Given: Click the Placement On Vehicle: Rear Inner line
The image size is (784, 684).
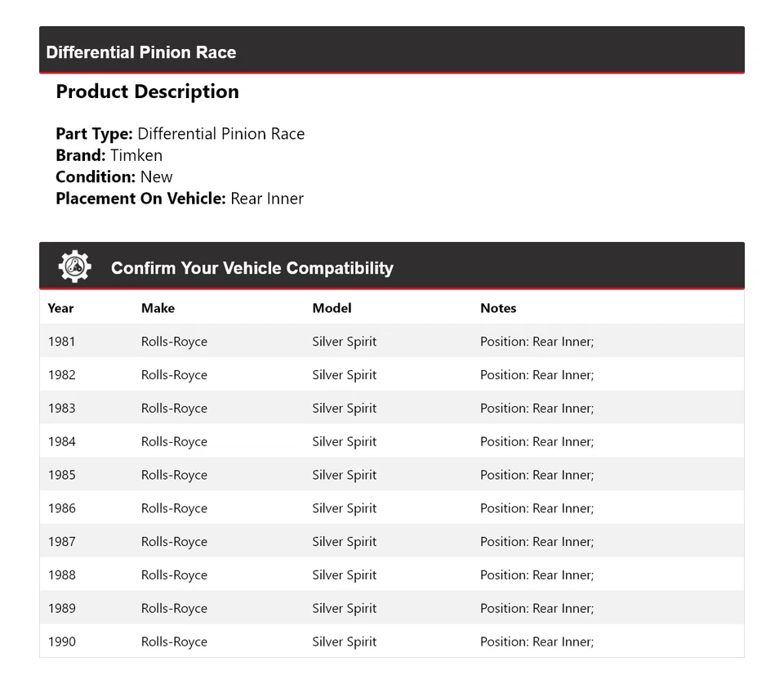Looking at the screenshot, I should [x=180, y=198].
